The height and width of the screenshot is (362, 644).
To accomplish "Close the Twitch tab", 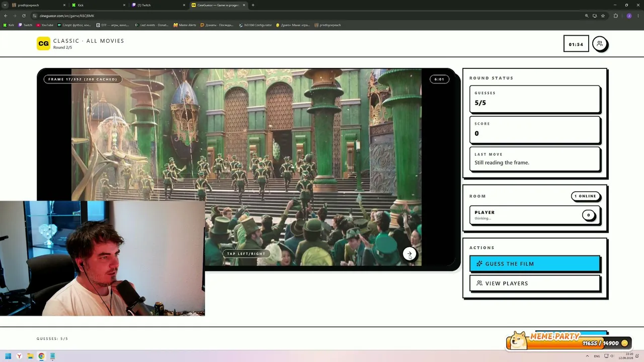I will point(184,5).
